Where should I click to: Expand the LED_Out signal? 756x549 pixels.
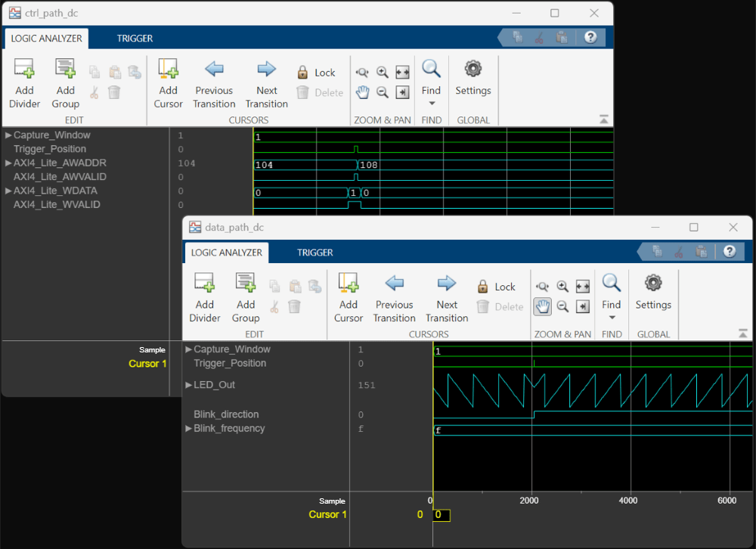click(189, 385)
